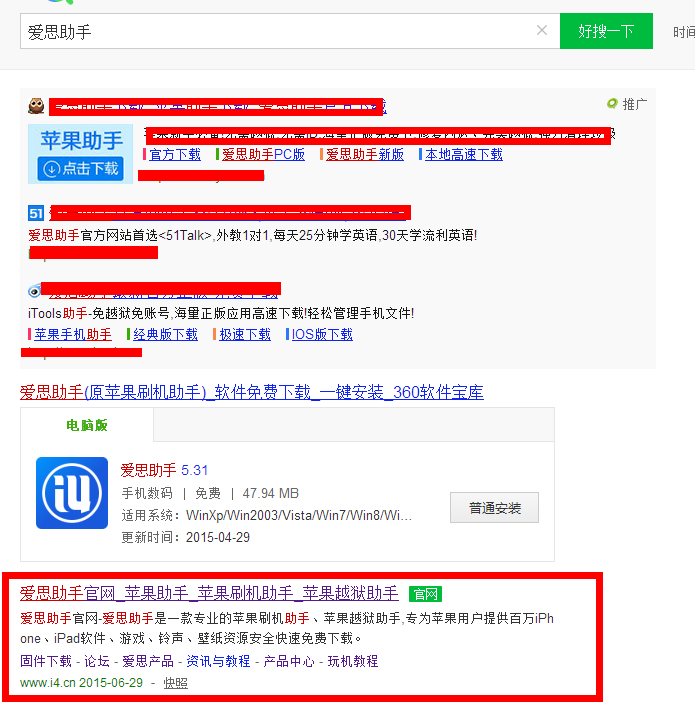Clear the search box with the X icon
695x702 pixels.
coord(542,31)
